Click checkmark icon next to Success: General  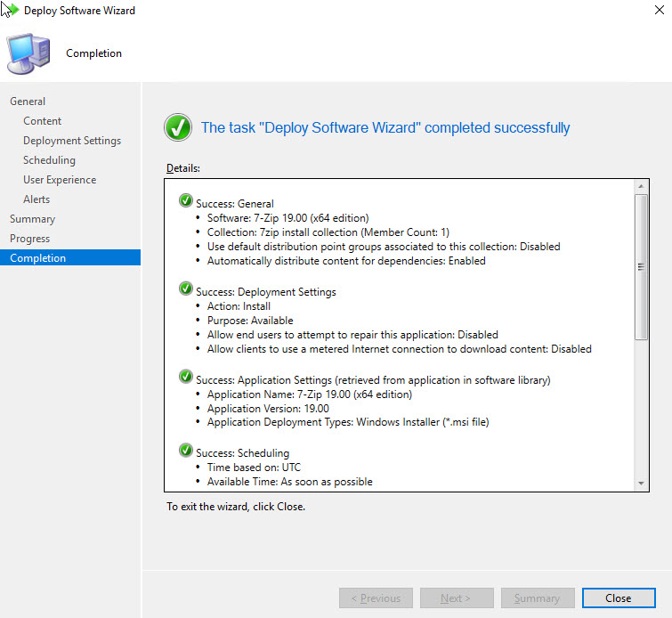coord(185,202)
